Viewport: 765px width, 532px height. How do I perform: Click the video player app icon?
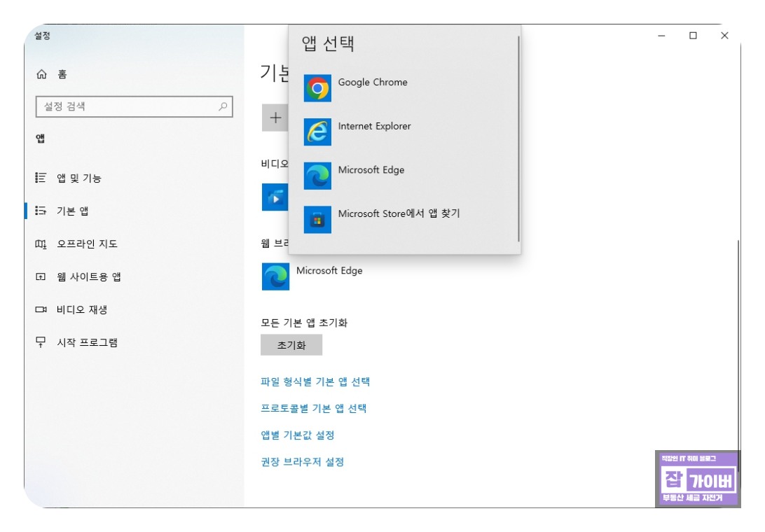click(x=275, y=197)
